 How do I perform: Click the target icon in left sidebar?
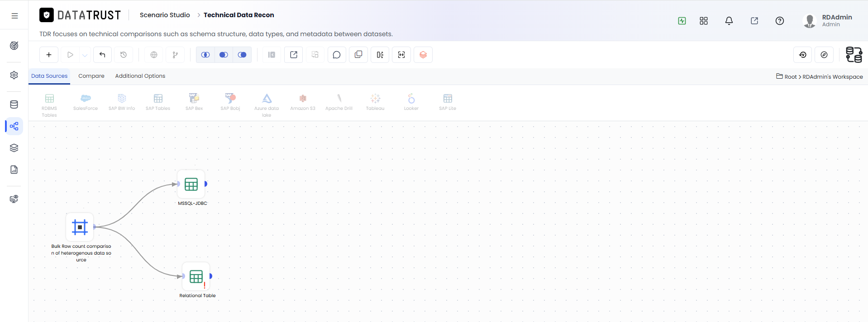click(14, 46)
